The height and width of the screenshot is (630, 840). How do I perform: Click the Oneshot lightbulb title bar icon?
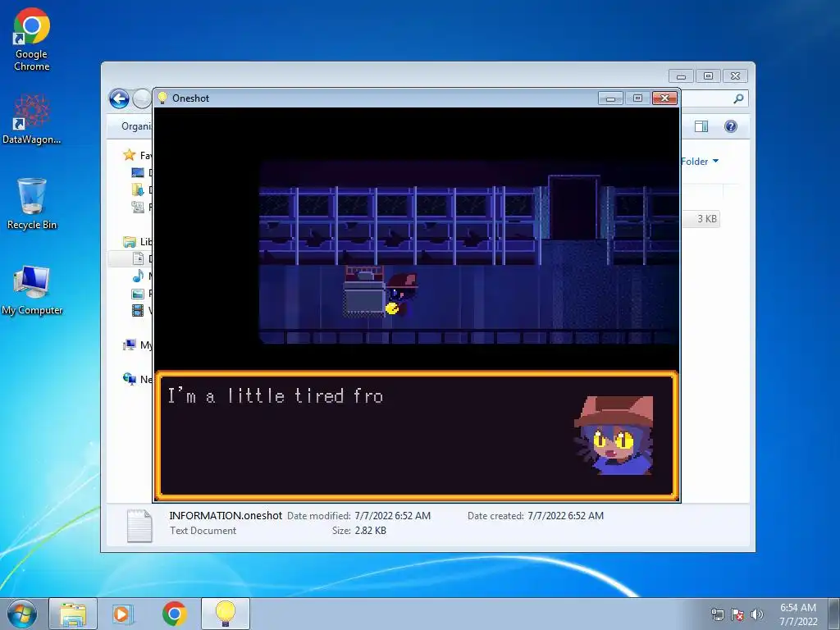pos(162,98)
